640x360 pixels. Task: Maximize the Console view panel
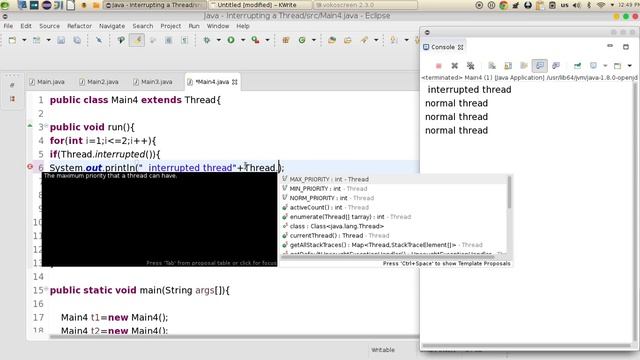pyautogui.click(x=626, y=47)
